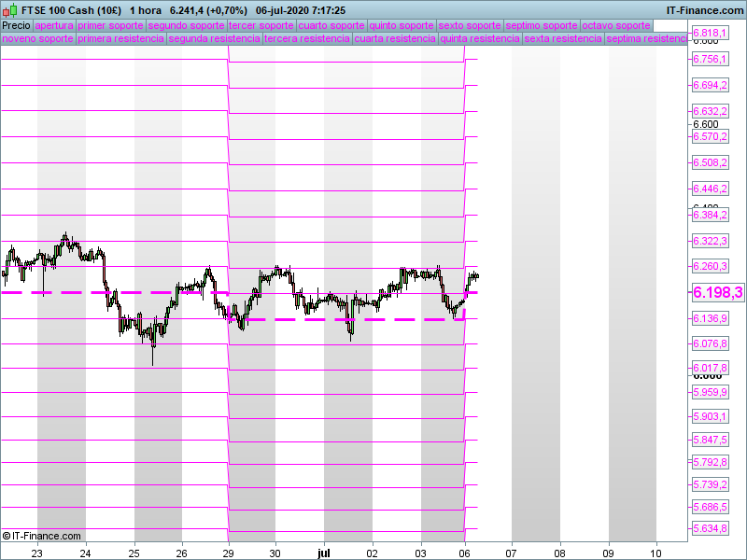Select the noveno soporte legend label
Viewport: 747px width, 560px height.
pos(37,39)
